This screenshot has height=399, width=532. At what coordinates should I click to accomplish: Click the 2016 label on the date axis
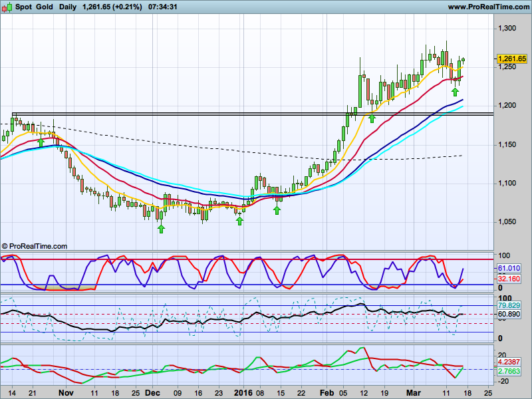pyautogui.click(x=243, y=393)
